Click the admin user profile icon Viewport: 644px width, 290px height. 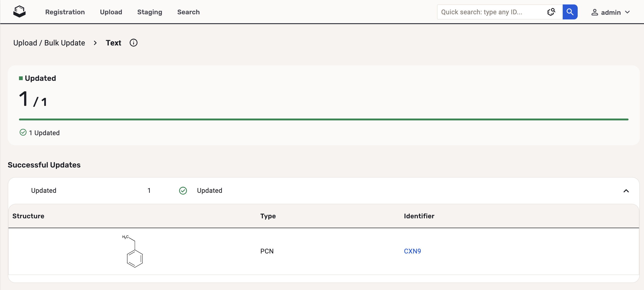pos(594,12)
